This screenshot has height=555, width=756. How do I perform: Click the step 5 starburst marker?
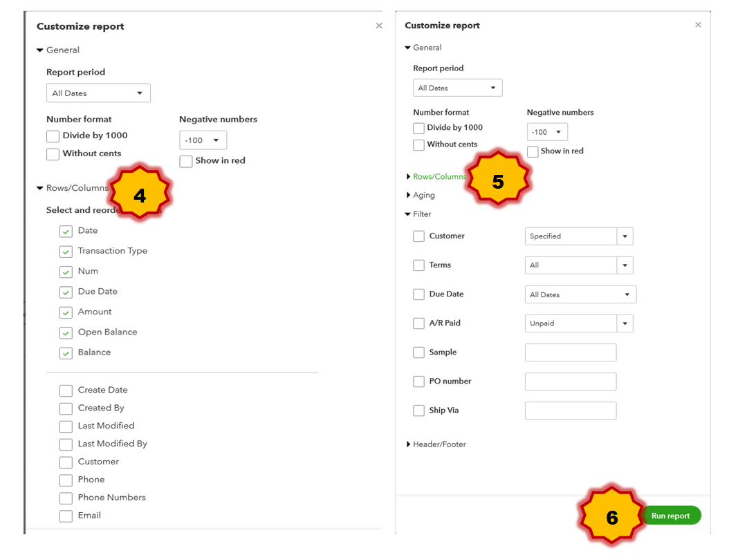point(498,181)
